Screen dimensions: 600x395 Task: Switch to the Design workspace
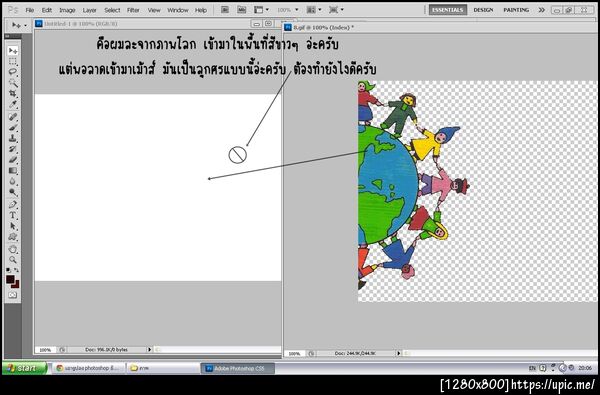click(x=483, y=10)
